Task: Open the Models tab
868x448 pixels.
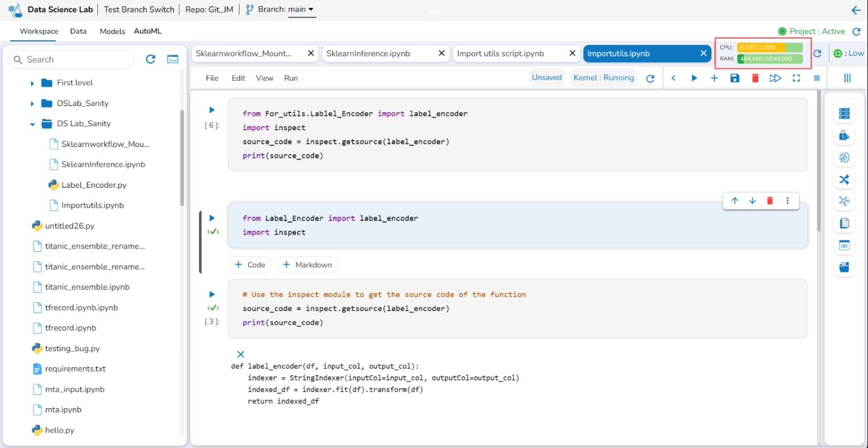Action: 112,31
